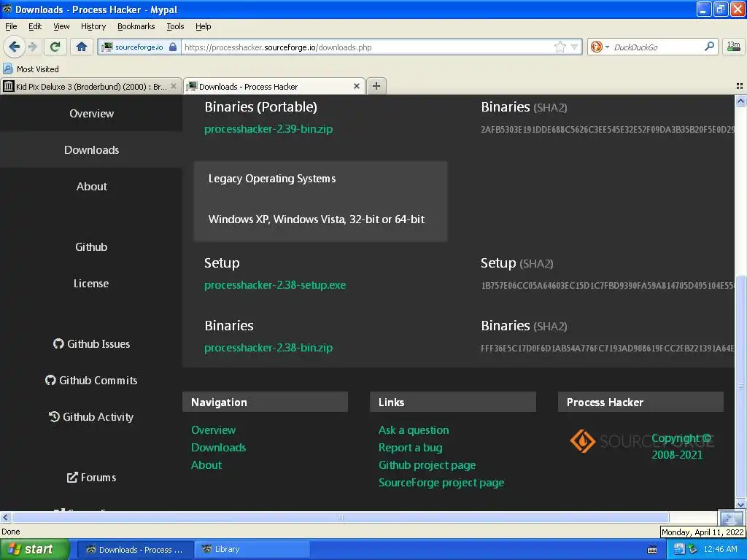Click the Legacy Operating Systems heading
Viewport: 747px width, 560px height.
272,179
